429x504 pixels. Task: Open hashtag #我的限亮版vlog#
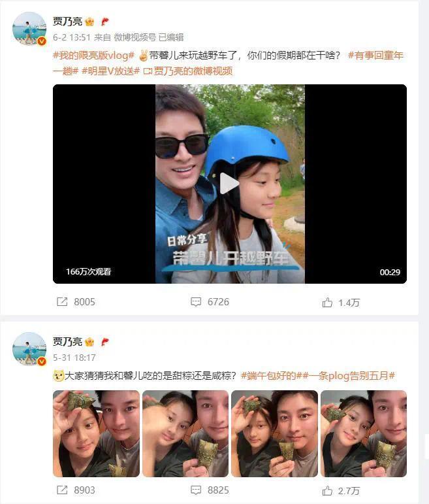[93, 56]
